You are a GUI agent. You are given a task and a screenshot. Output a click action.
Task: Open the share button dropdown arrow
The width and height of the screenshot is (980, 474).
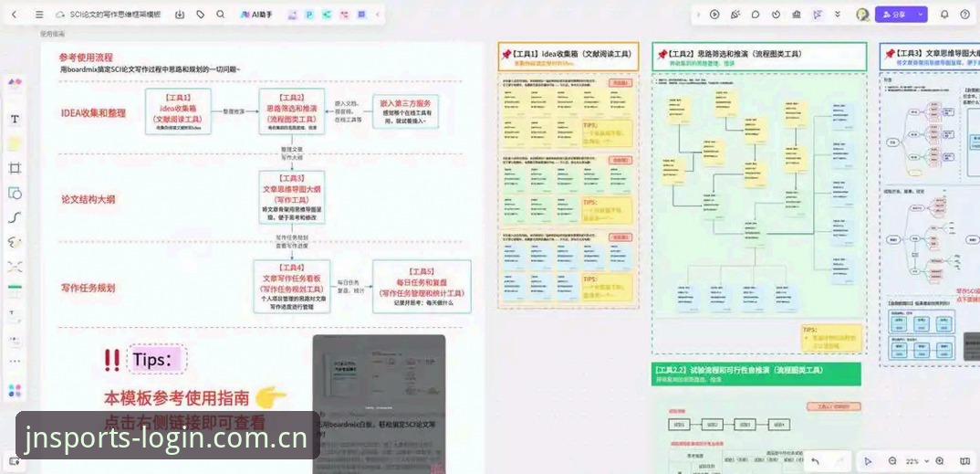(921, 15)
